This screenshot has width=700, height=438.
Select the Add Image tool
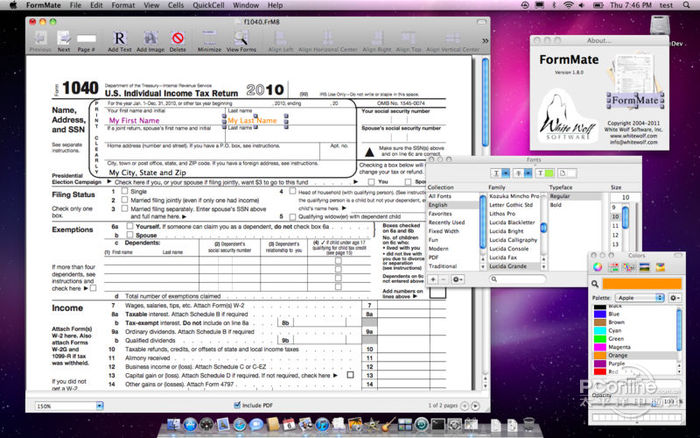tap(150, 38)
